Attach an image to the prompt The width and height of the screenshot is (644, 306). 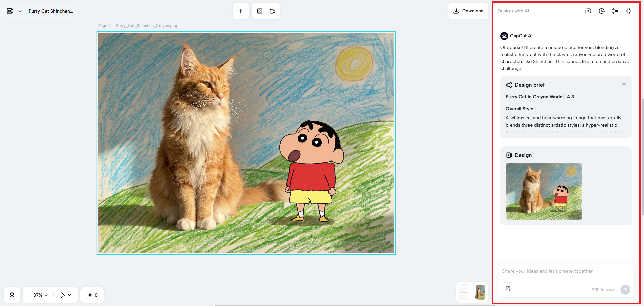point(508,289)
